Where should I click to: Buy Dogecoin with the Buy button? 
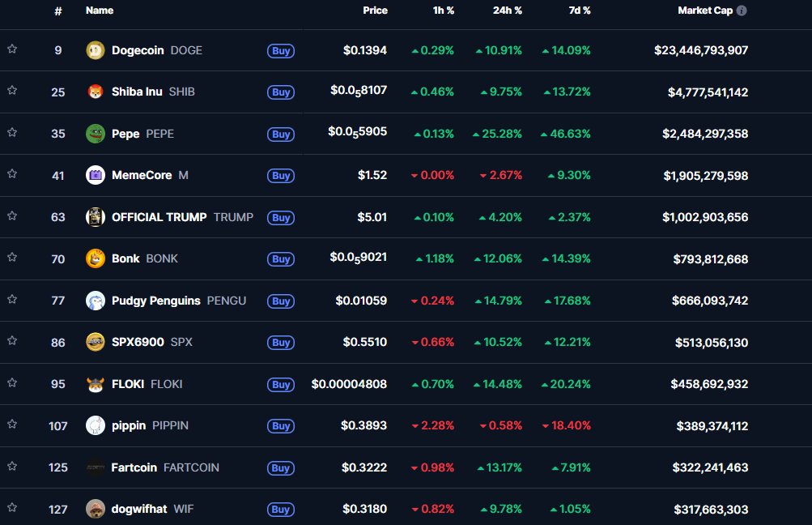pos(281,51)
